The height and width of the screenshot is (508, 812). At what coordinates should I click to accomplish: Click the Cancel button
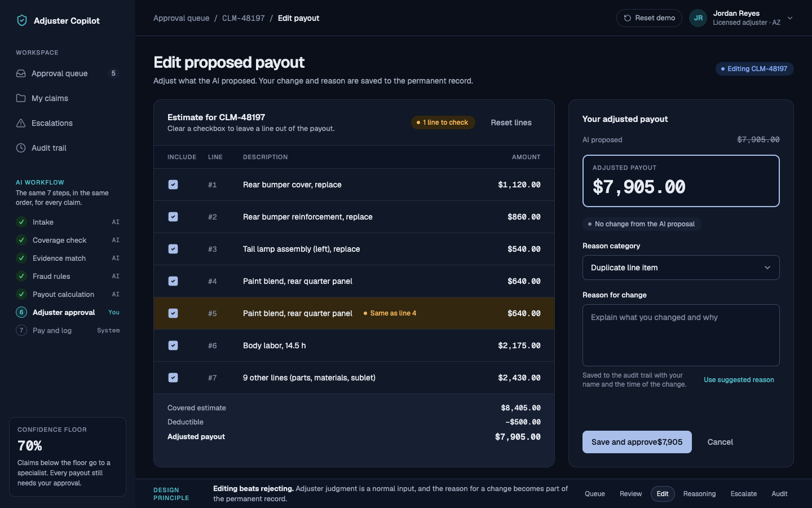[720, 442]
